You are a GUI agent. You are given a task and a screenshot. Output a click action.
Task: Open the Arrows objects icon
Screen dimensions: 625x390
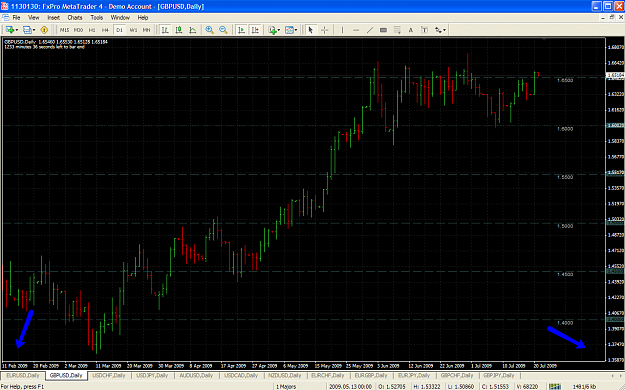pos(438,30)
